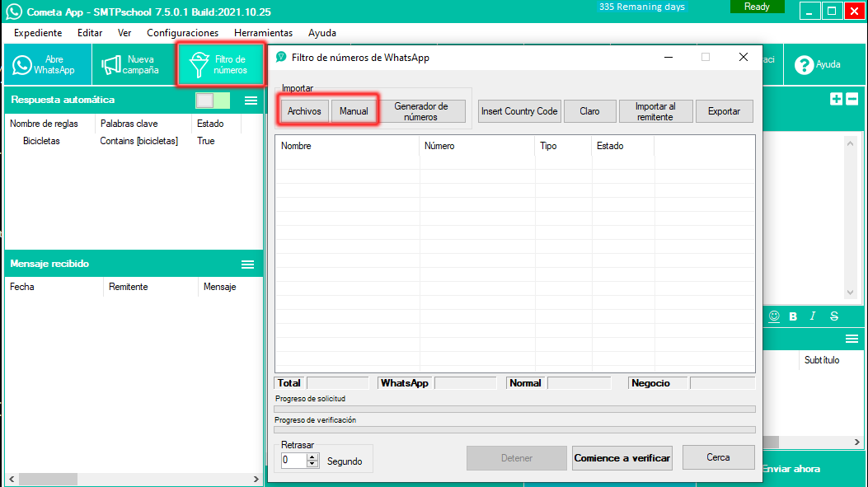Insert an emoji with the smiley icon
Viewport: 868px width, 487px height.
point(774,316)
